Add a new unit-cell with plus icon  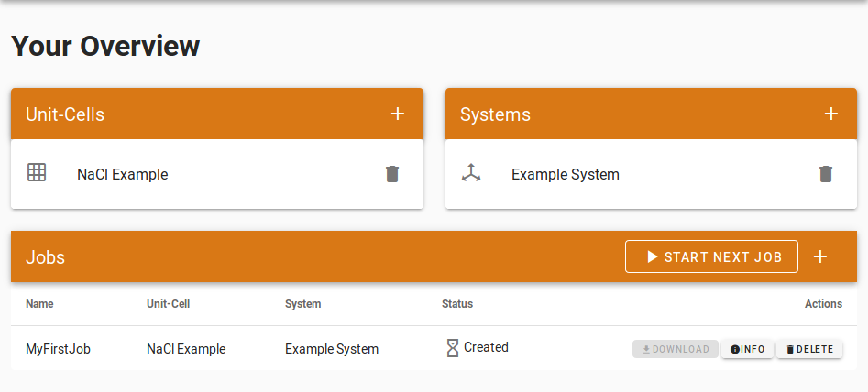tap(398, 114)
